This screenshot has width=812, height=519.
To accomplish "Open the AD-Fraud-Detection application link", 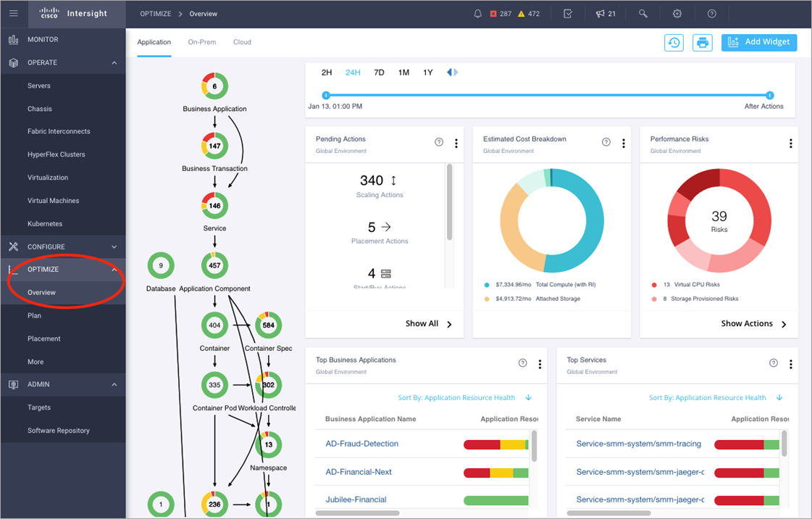I will (x=362, y=444).
